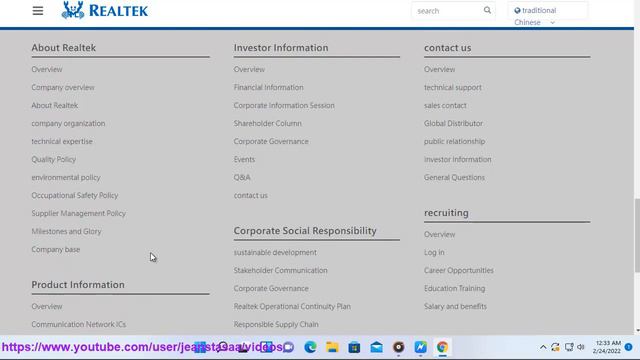This screenshot has height=360, width=640.
Task: Click the magnifier search icon
Action: [x=487, y=10]
